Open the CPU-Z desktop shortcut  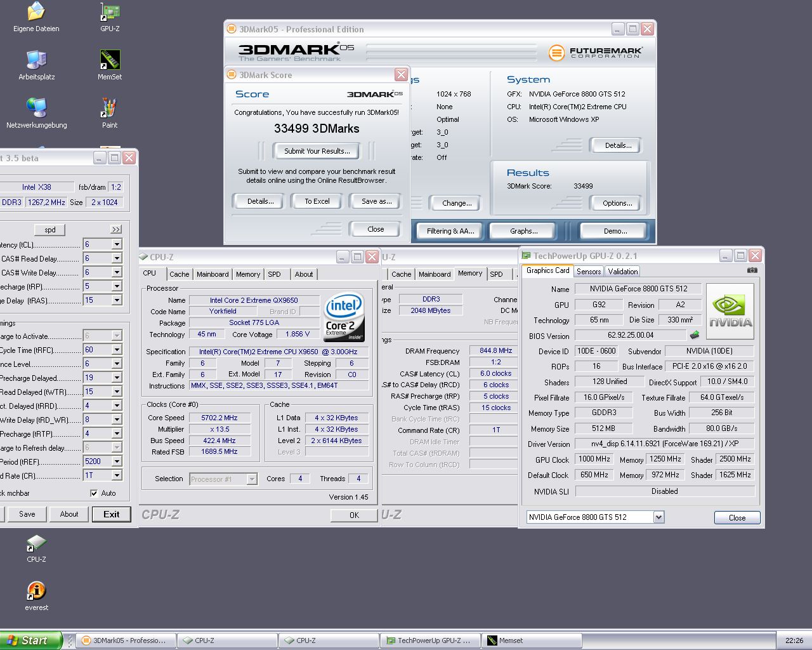[36, 548]
